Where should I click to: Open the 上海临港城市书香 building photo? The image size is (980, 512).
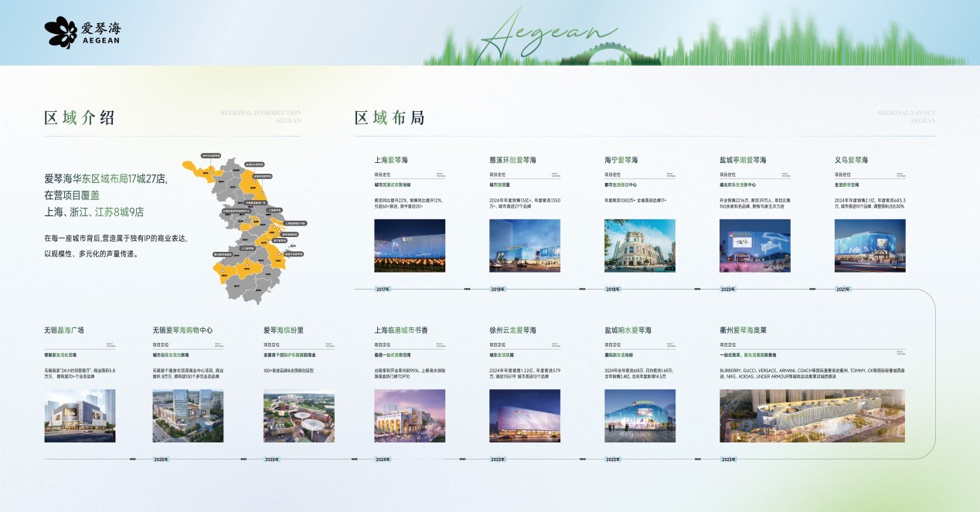point(410,415)
